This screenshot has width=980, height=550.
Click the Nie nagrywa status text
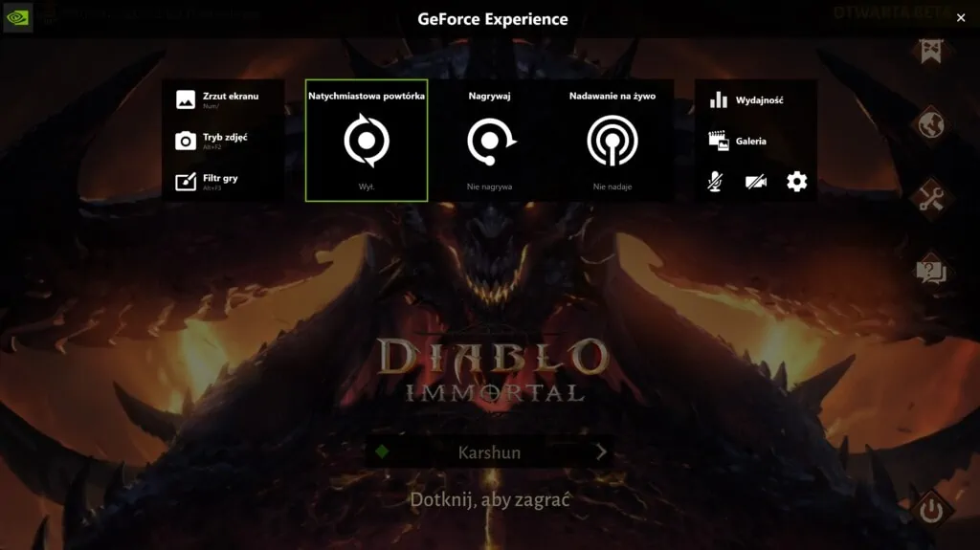(x=489, y=187)
